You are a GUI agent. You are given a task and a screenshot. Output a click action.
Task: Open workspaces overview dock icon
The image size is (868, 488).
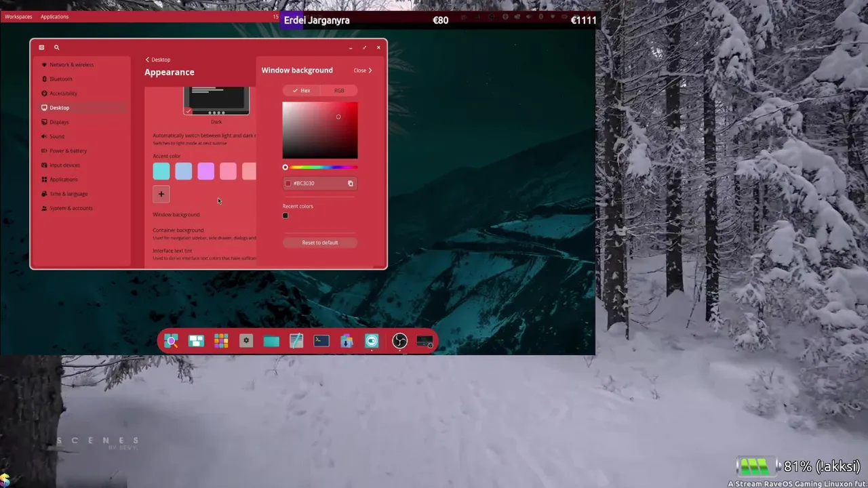pyautogui.click(x=196, y=341)
